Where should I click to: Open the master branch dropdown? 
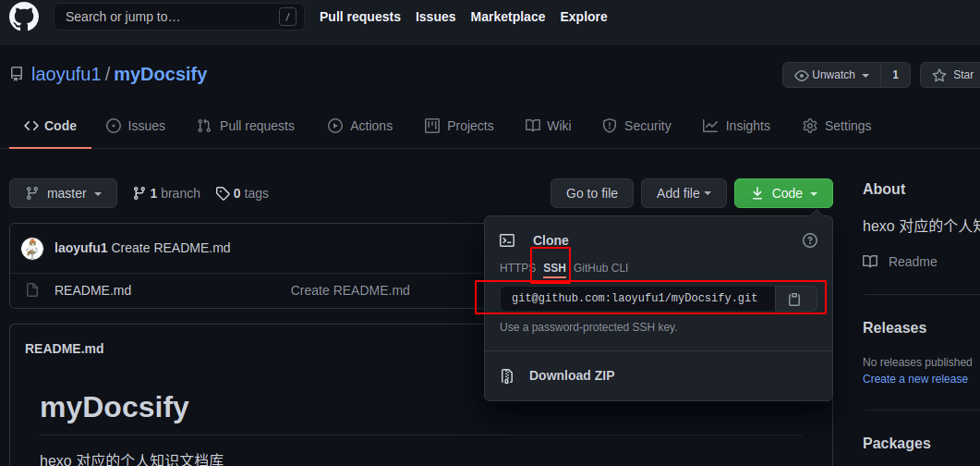pos(63,193)
